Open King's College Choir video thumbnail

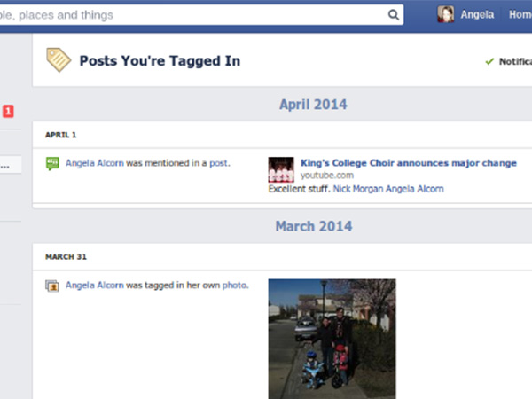[x=281, y=169]
